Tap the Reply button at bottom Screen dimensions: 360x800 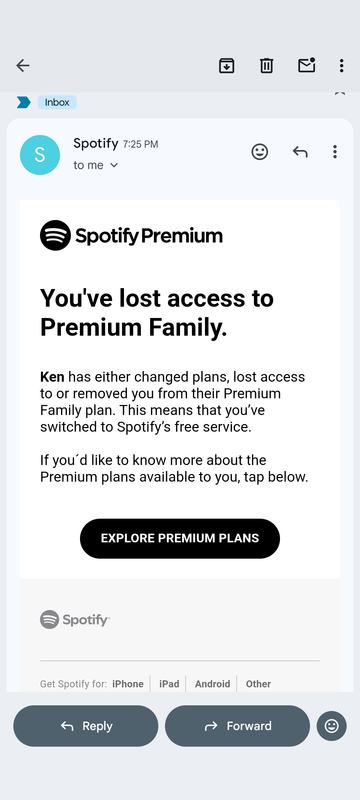(x=86, y=726)
